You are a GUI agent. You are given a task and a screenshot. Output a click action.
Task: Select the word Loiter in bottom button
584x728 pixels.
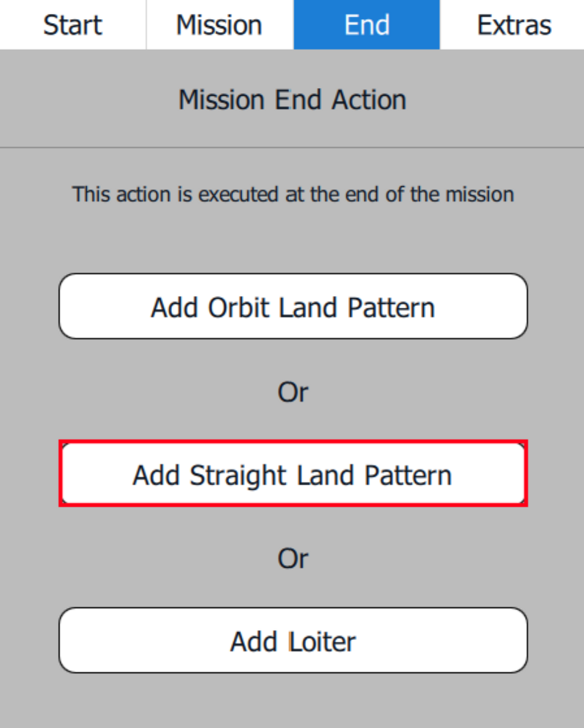click(x=322, y=641)
